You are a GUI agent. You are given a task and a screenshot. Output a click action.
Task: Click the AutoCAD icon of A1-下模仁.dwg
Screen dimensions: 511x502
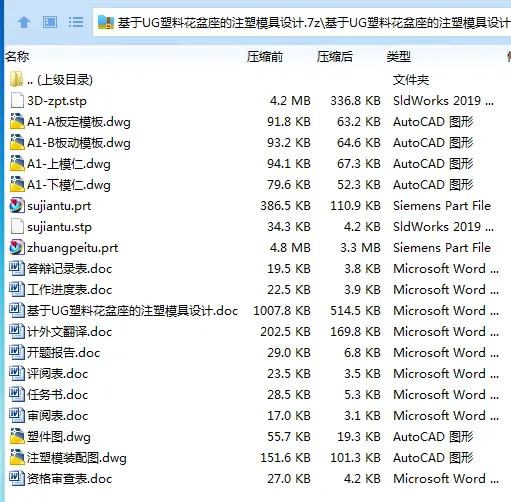point(17,185)
